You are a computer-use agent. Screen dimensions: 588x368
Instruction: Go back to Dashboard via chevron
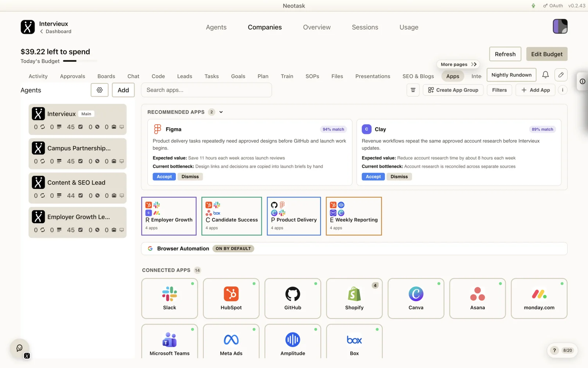(42, 32)
